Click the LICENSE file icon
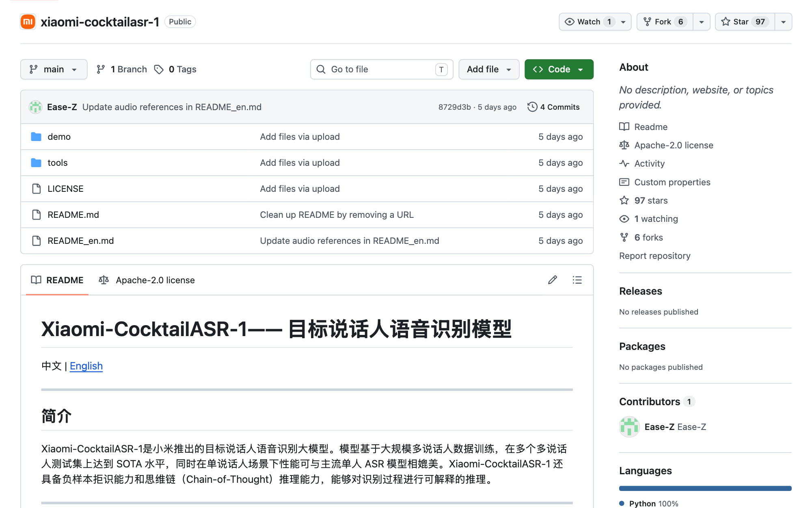Viewport: 812px width, 508px height. 36,189
